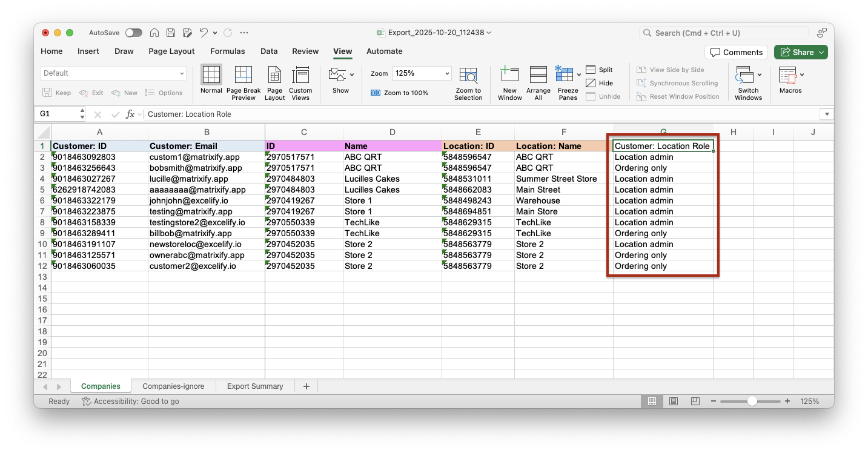Switch to the Export Summary sheet tab
This screenshot has width=868, height=453.
coord(255,386)
